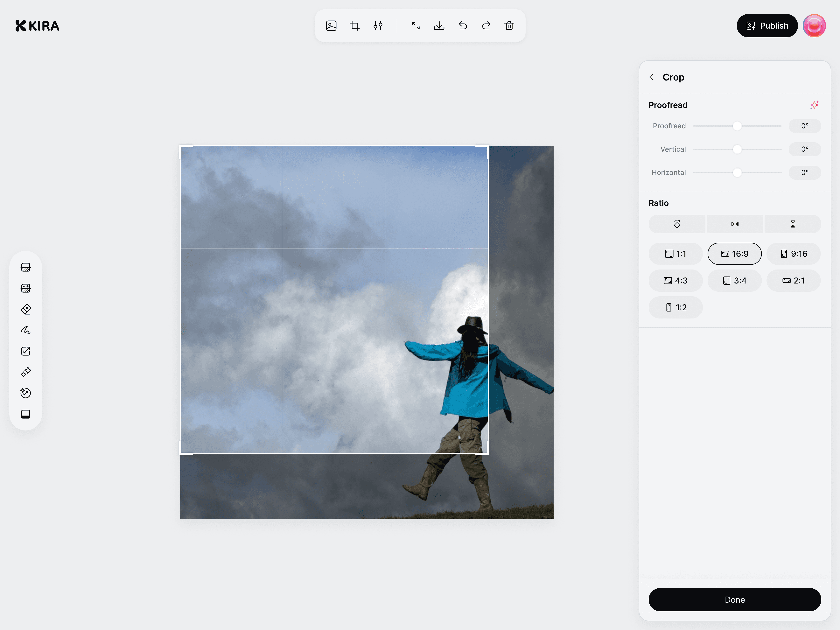Choose the freehand draw tool in sidebar
Screen dimensions: 840x630
[26, 330]
